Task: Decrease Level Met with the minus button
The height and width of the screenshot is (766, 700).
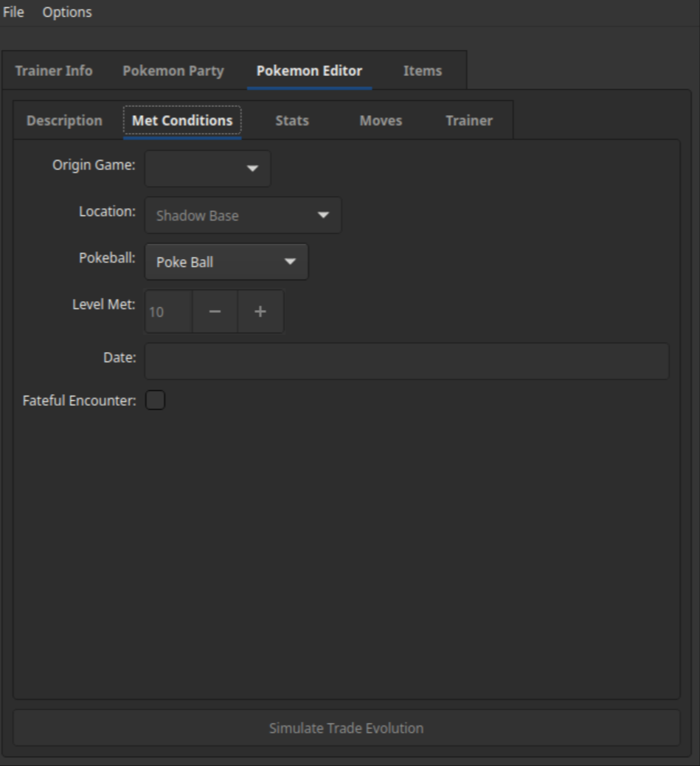Action: point(215,311)
